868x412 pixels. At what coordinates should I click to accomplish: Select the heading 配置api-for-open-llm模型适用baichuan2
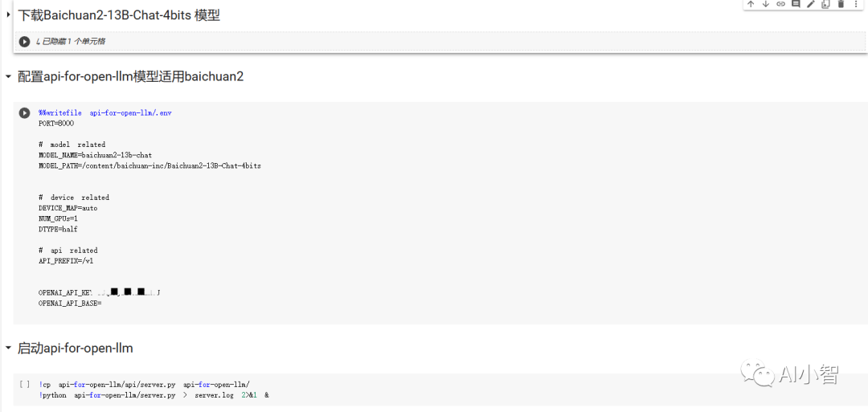coord(131,76)
